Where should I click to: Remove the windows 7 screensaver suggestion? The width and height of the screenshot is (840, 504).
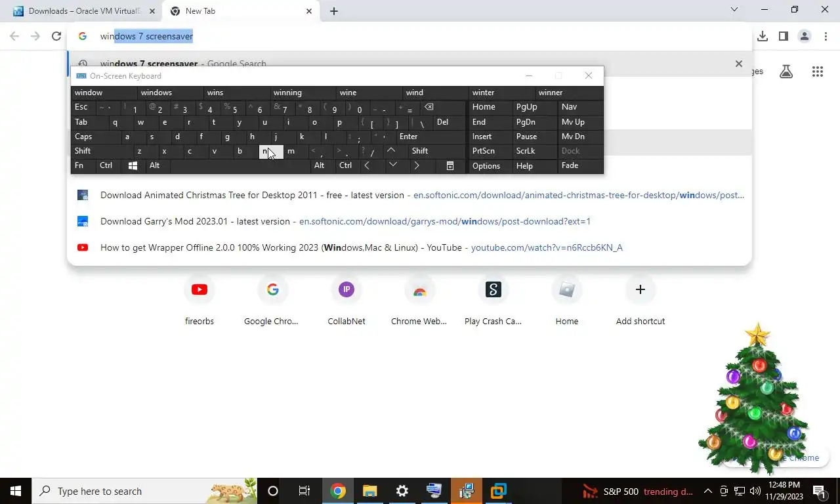[739, 64]
